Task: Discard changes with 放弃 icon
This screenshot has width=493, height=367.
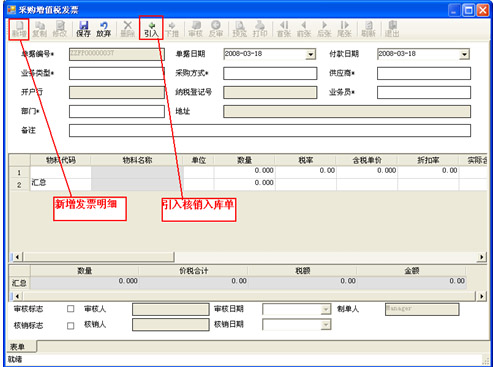Action: [x=104, y=29]
